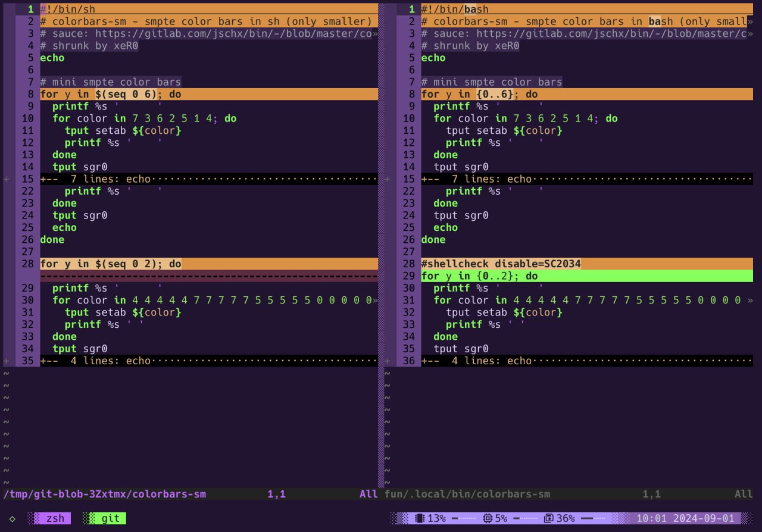Click the green added line 'for y in {0..2}'
The image size is (762, 532).
click(x=479, y=276)
